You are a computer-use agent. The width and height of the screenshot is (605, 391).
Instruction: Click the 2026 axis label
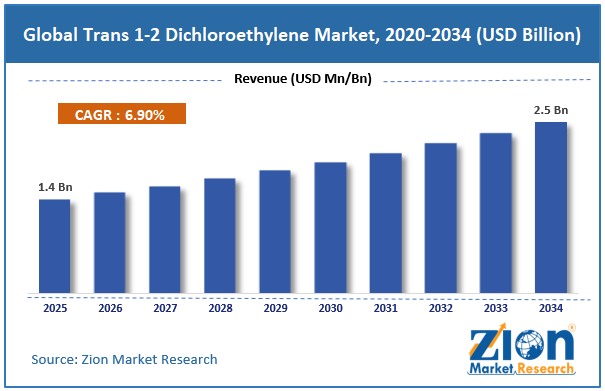click(x=110, y=308)
